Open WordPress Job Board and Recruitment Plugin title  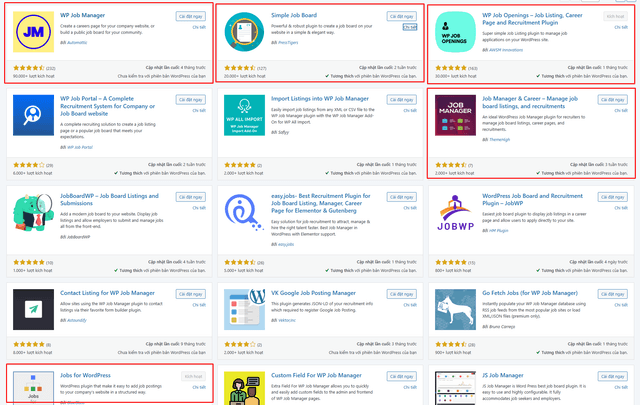click(532, 199)
